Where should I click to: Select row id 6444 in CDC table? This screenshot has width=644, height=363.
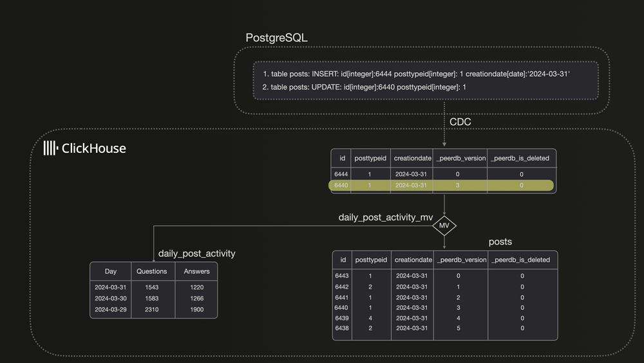point(442,174)
